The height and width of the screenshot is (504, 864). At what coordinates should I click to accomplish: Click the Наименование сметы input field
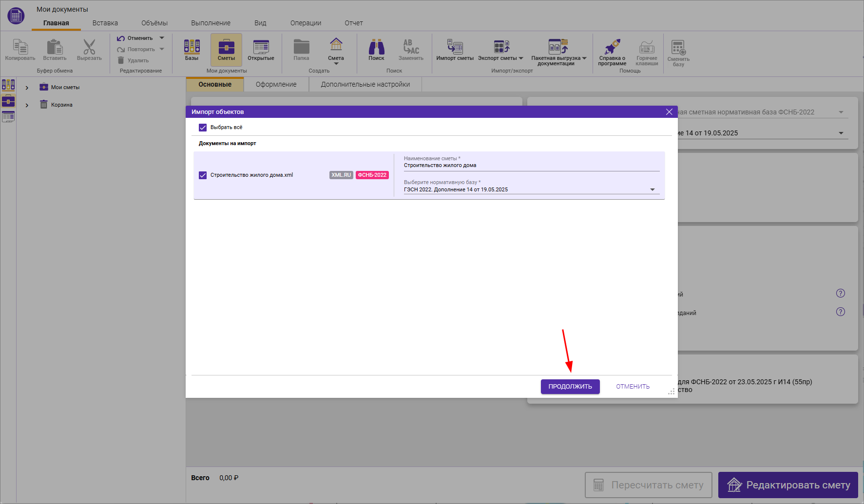[x=531, y=166]
